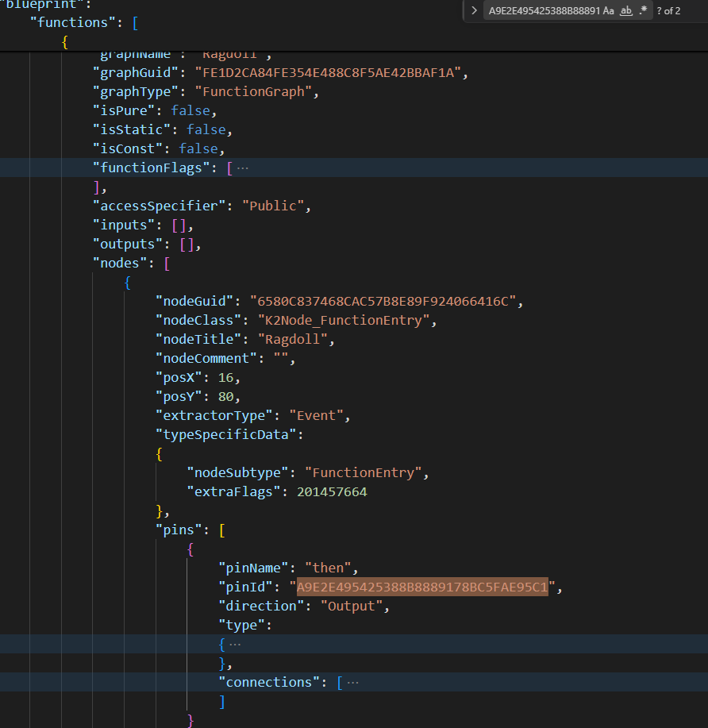Expand the Replace row chevron
This screenshot has height=728, width=708.
pos(474,11)
